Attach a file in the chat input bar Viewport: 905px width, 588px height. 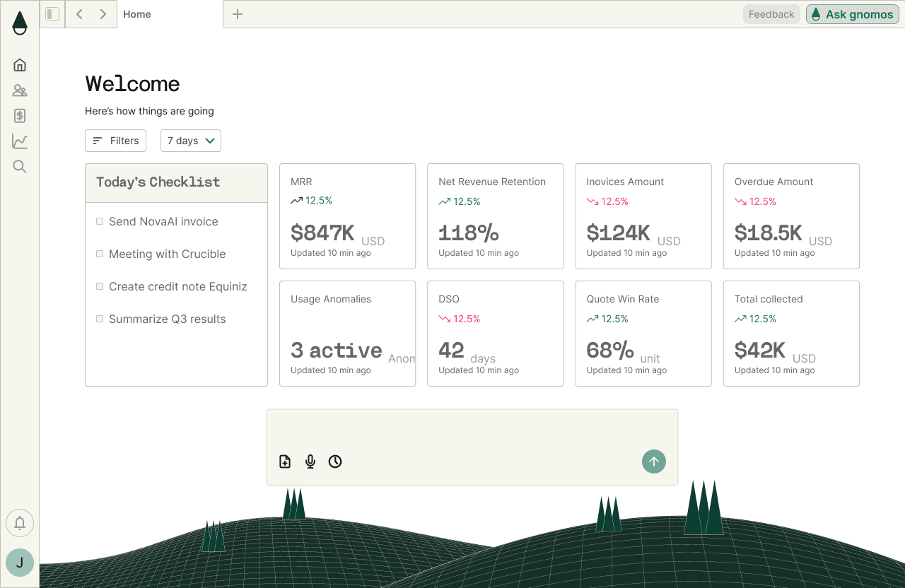pos(284,461)
